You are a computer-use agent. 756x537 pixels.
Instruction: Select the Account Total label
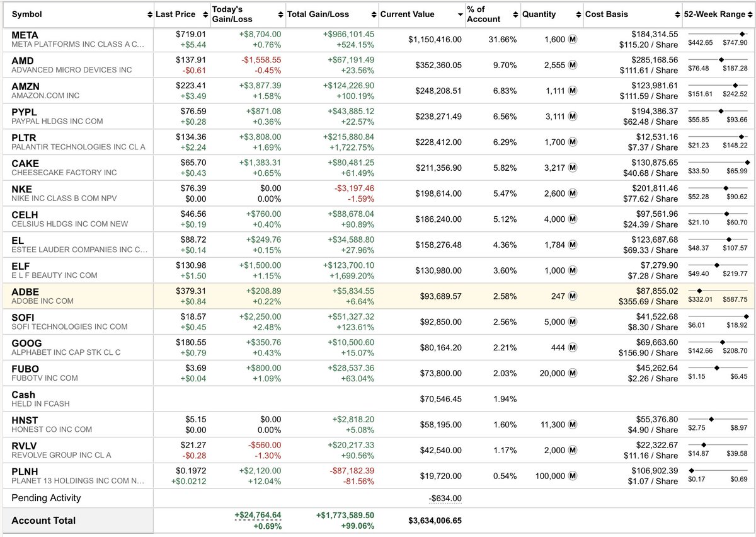[43, 521]
